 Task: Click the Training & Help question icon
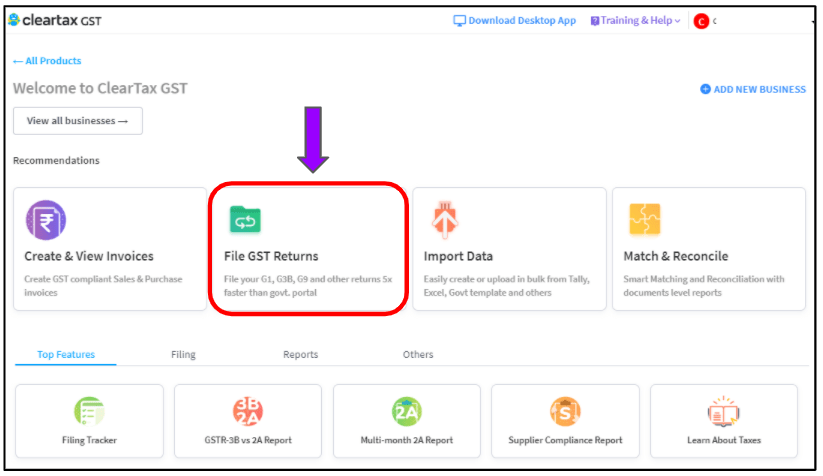595,21
